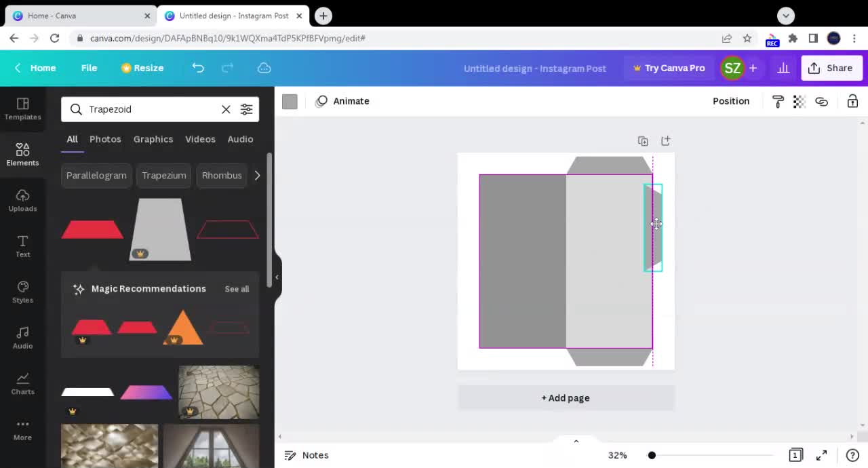Open the help question mark
868x468 pixels.
coord(852,455)
